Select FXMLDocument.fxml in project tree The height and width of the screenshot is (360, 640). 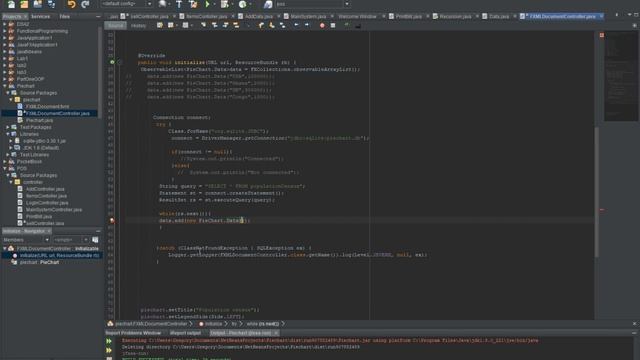point(47,107)
